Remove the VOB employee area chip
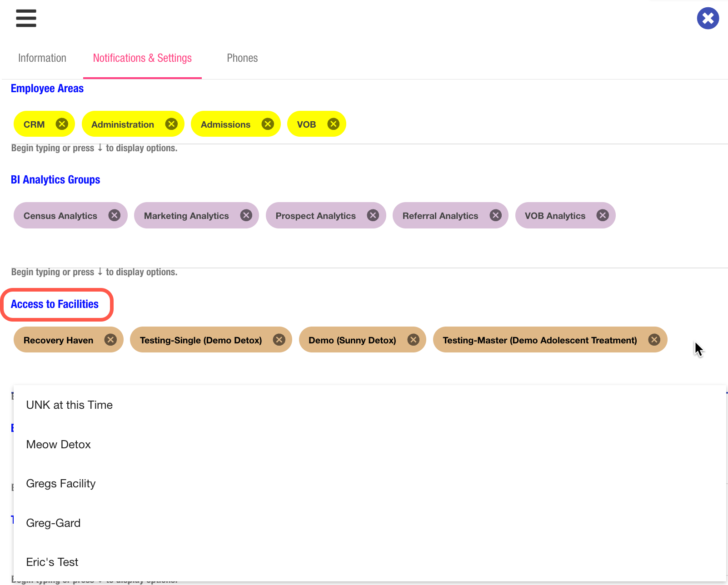 [x=333, y=124]
